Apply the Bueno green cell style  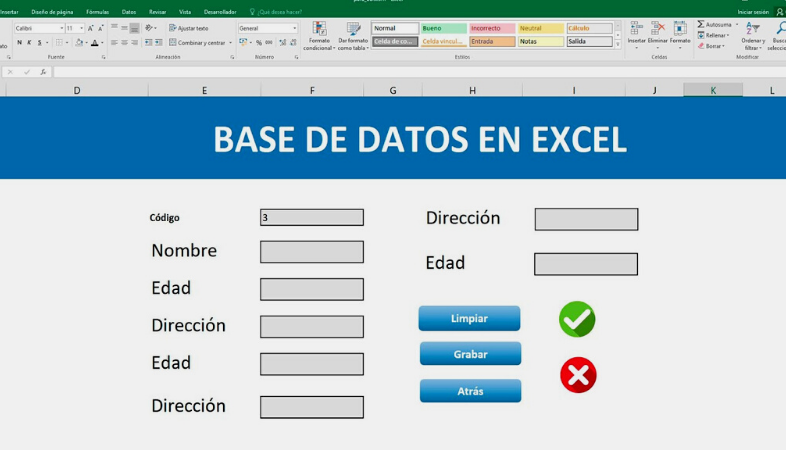[x=443, y=29]
